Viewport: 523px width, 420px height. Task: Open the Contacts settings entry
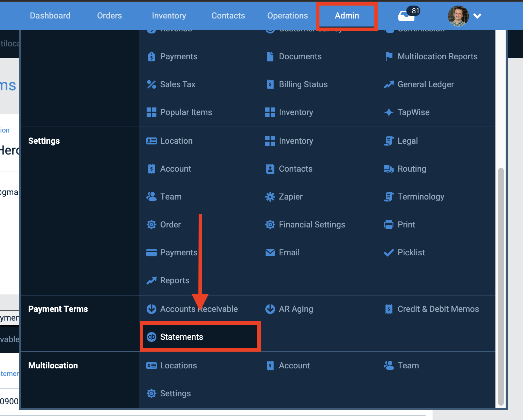click(x=296, y=169)
